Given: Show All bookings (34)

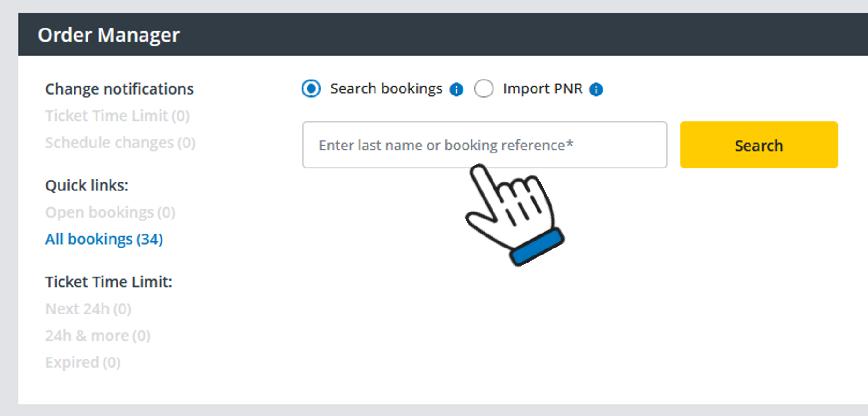Looking at the screenshot, I should [x=104, y=239].
